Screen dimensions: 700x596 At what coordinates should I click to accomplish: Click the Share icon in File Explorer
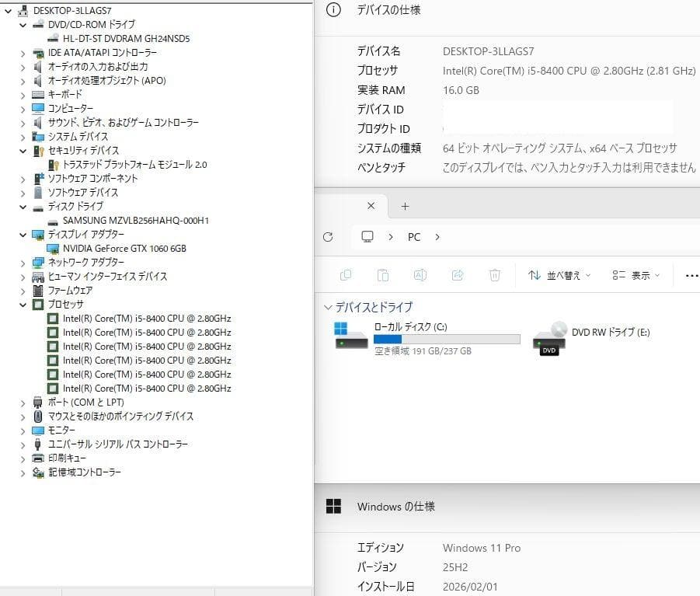[x=458, y=275]
